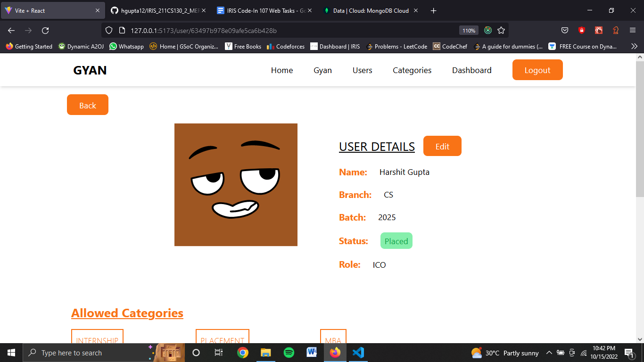Viewport: 644px width, 362px height.
Task: Navigate to Home in the navbar
Action: pos(282,70)
